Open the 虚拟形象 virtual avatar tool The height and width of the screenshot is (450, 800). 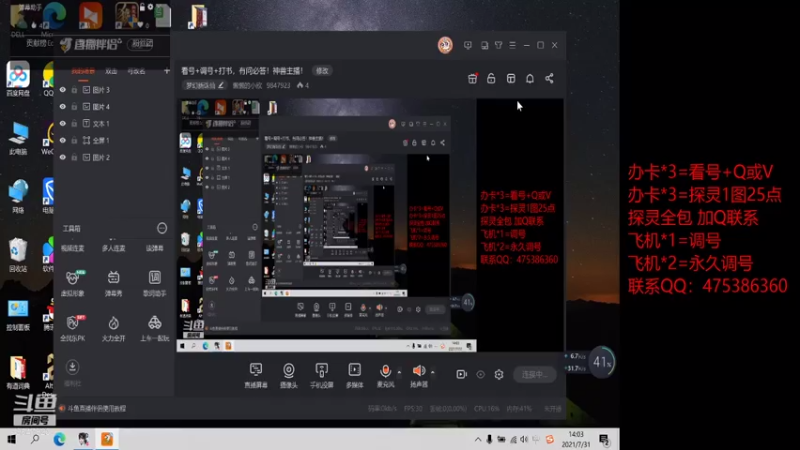(72, 283)
